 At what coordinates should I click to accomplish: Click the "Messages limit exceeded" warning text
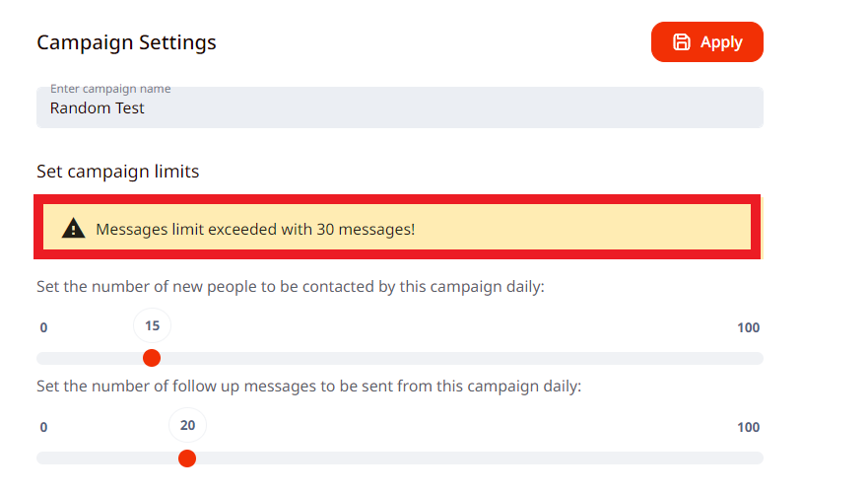pos(255,230)
